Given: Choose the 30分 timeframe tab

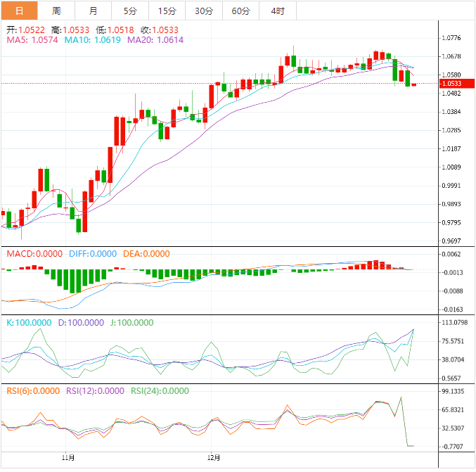Looking at the screenshot, I should pos(204,11).
